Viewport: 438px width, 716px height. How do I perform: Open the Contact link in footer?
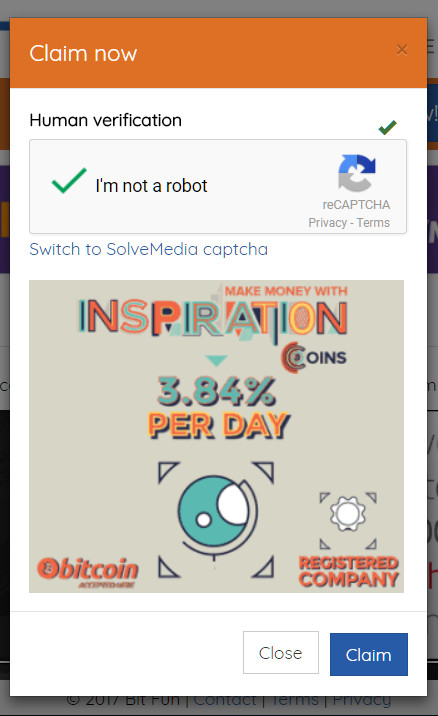tap(224, 700)
